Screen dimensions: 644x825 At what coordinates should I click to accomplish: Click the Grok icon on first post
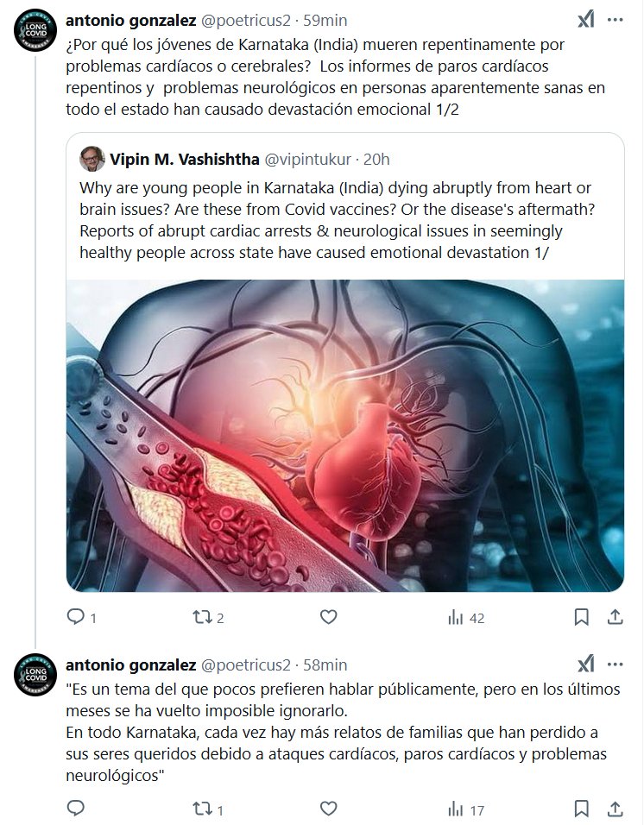(x=585, y=20)
